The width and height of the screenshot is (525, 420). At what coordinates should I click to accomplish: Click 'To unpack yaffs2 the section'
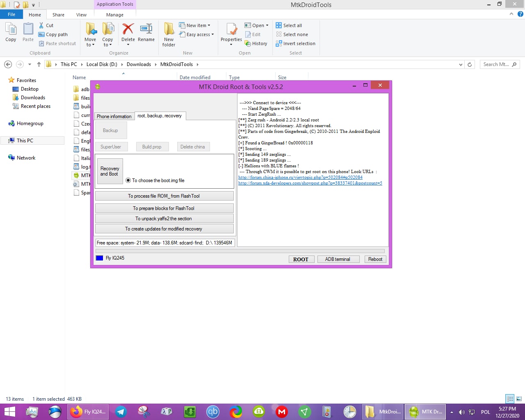[x=164, y=219]
